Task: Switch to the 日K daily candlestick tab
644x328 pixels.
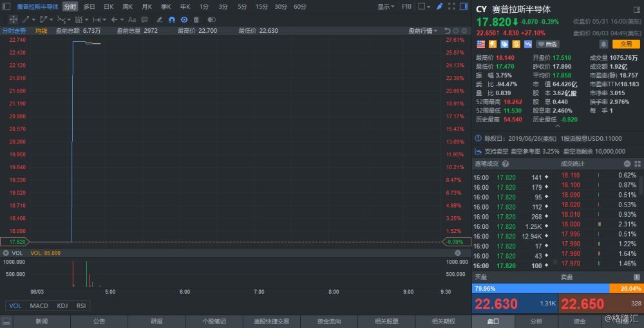Action: pyautogui.click(x=108, y=6)
